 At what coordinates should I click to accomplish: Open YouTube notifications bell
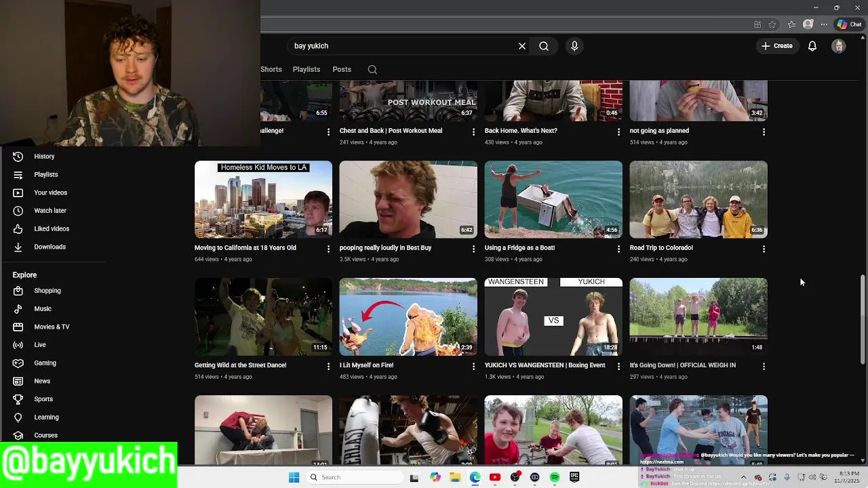click(x=812, y=46)
